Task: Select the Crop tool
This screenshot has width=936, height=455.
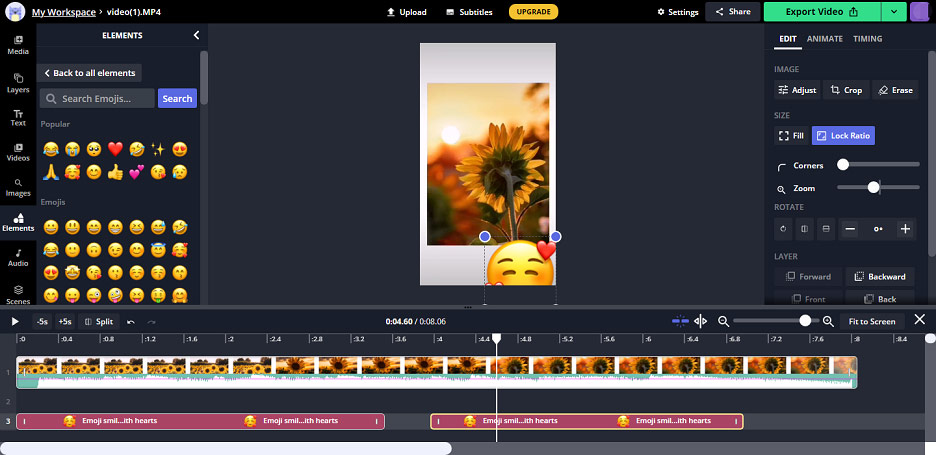Action: [x=846, y=90]
